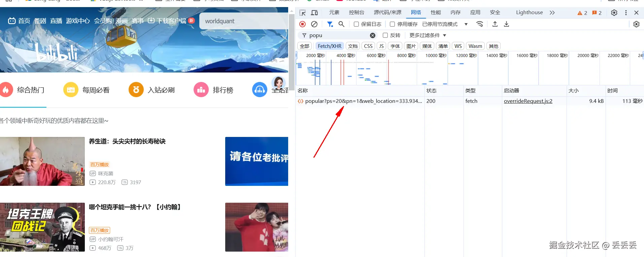This screenshot has width=644, height=257.
Task: Open 综合热门 section icon
Action: (6, 90)
